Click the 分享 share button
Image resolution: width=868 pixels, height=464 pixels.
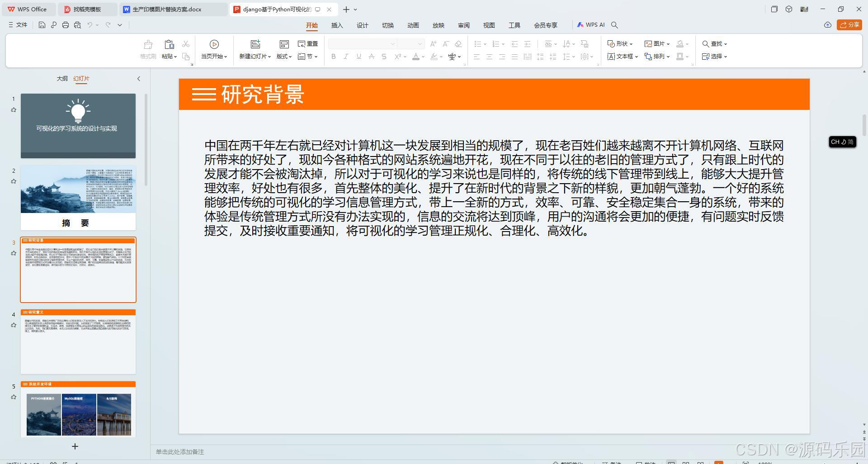(x=850, y=25)
